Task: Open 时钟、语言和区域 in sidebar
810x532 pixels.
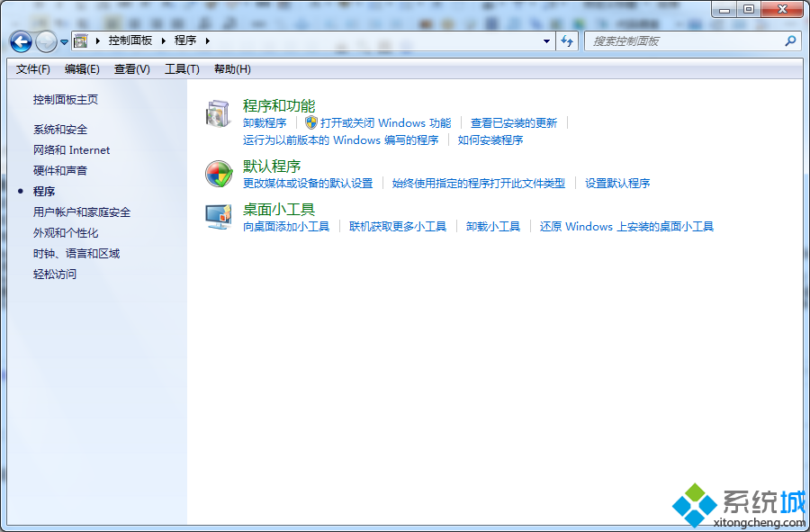Action: point(76,254)
